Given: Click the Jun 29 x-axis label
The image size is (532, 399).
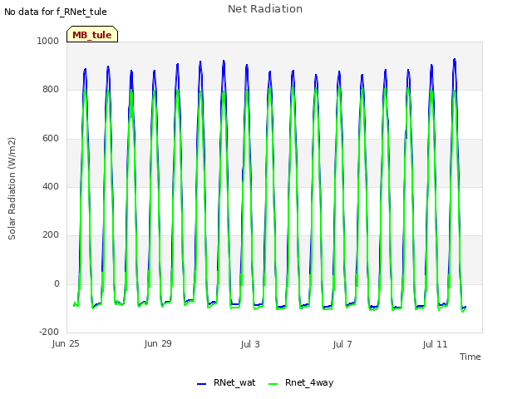Looking at the screenshot, I should click(158, 343).
